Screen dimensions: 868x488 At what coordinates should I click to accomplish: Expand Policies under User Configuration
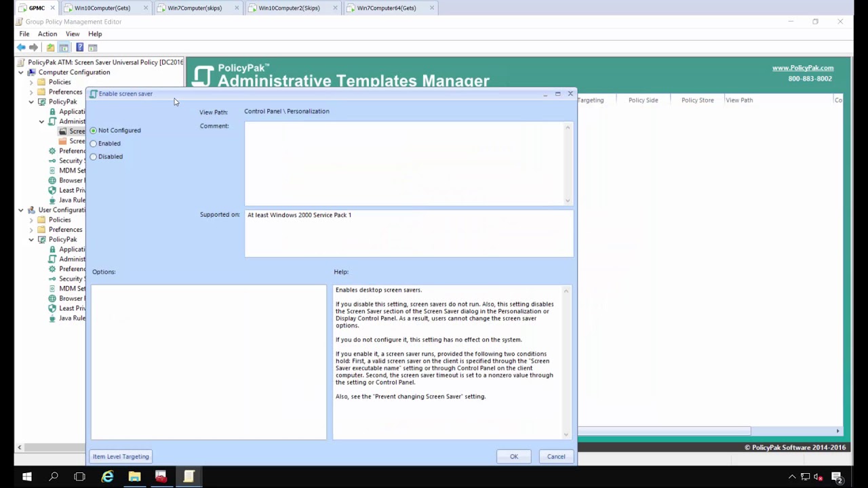click(x=31, y=220)
